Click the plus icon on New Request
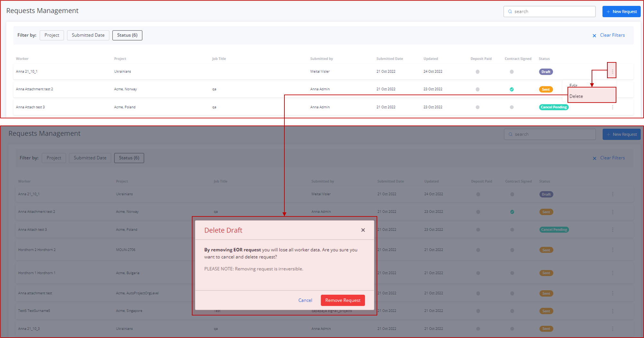This screenshot has height=338, width=644. (608, 11)
